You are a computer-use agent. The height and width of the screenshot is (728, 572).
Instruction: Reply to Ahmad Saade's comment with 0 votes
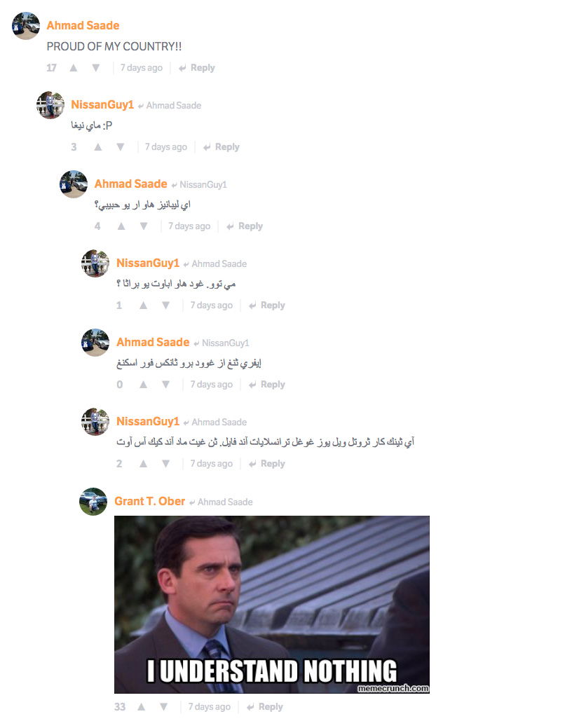(x=267, y=385)
